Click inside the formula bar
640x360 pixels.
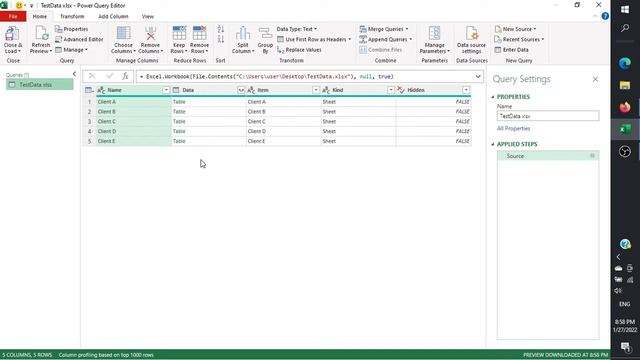[x=304, y=76]
